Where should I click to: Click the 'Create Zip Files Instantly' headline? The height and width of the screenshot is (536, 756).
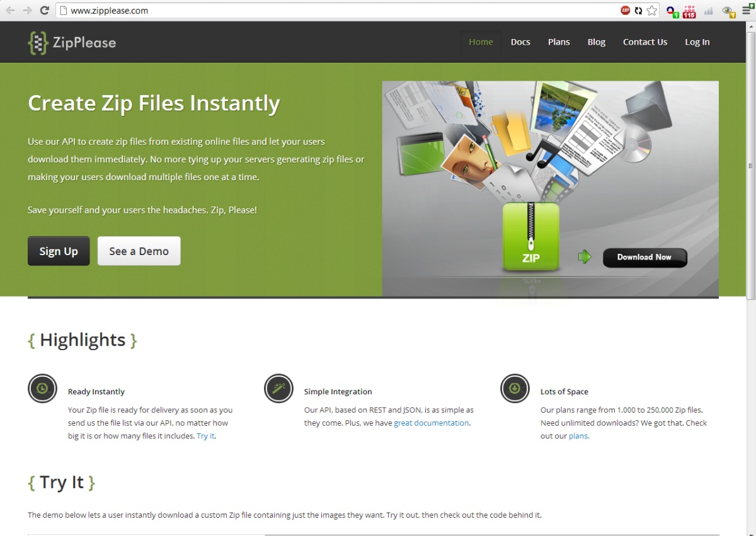tap(154, 103)
